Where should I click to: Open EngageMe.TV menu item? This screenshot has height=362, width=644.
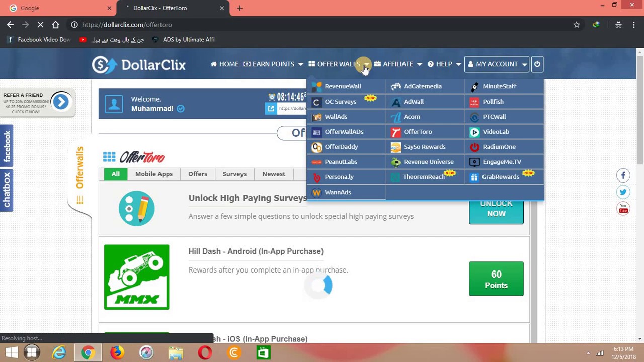[504, 162]
